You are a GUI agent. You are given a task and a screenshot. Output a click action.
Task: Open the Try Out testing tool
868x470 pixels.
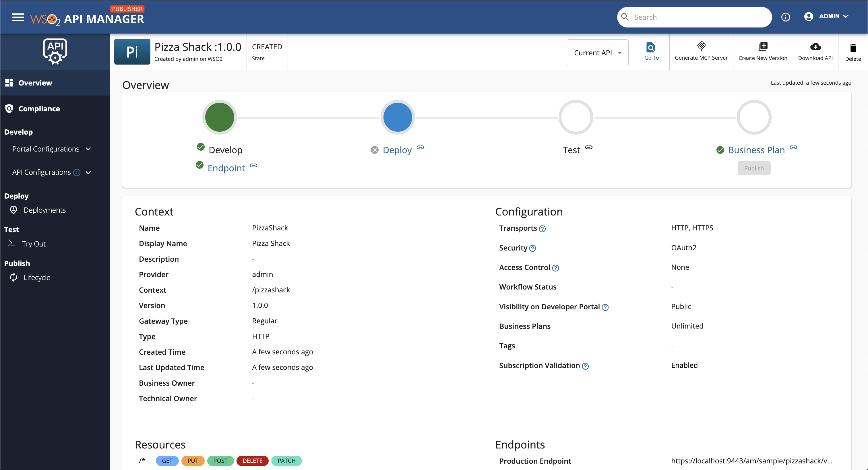pyautogui.click(x=33, y=244)
